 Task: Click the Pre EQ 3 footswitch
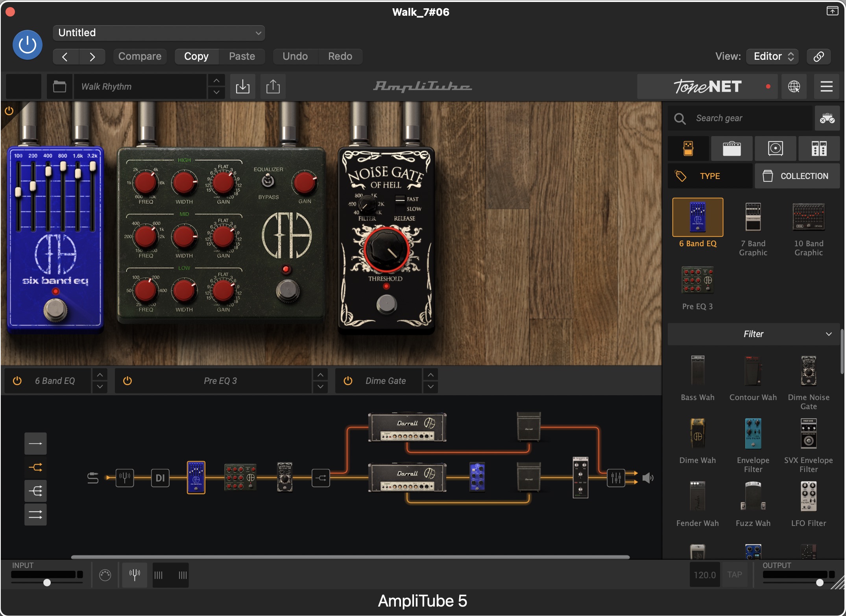[x=288, y=291]
